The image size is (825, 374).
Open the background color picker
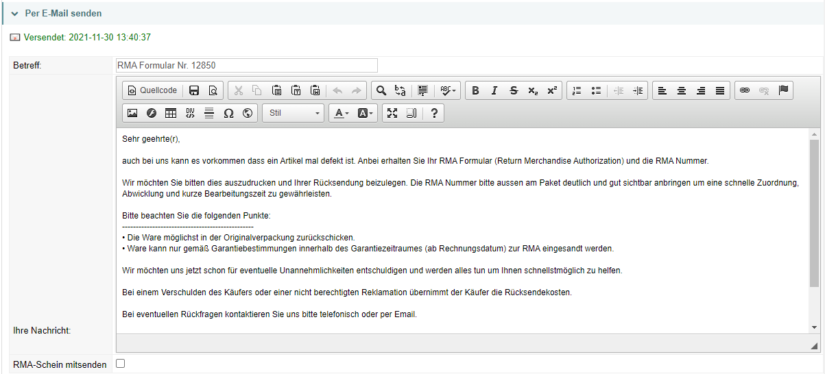pos(365,113)
